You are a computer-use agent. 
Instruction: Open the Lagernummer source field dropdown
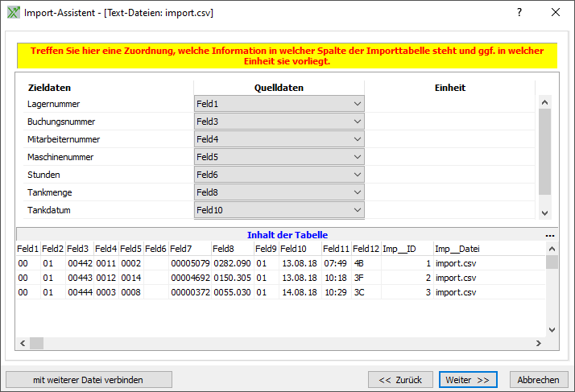pos(279,104)
